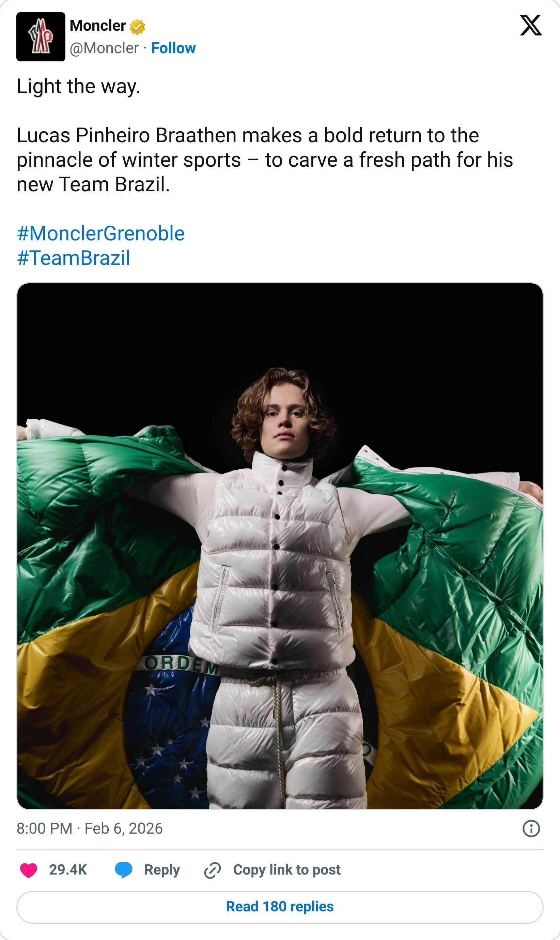560x940 pixels.
Task: Open the X logo icon
Action: [x=531, y=25]
